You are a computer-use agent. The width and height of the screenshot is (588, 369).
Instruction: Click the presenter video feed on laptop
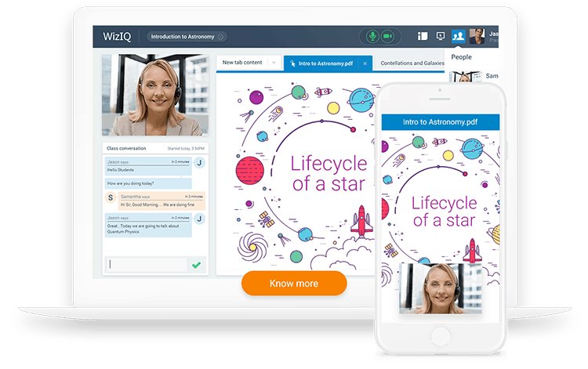pos(155,95)
